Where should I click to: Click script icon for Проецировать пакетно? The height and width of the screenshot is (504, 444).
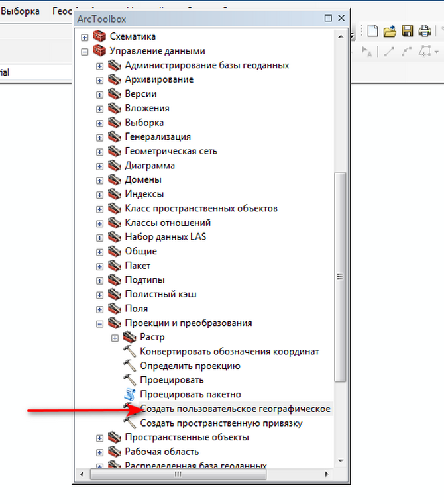pyautogui.click(x=130, y=395)
